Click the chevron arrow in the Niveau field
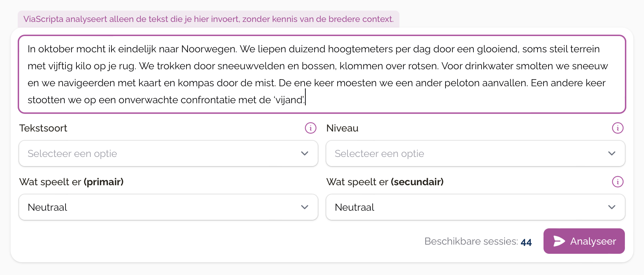 611,153
